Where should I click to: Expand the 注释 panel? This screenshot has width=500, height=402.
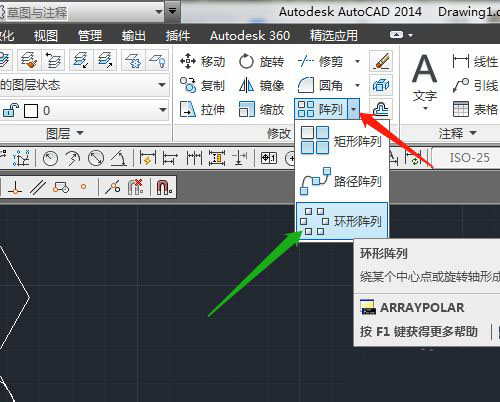coord(457,134)
